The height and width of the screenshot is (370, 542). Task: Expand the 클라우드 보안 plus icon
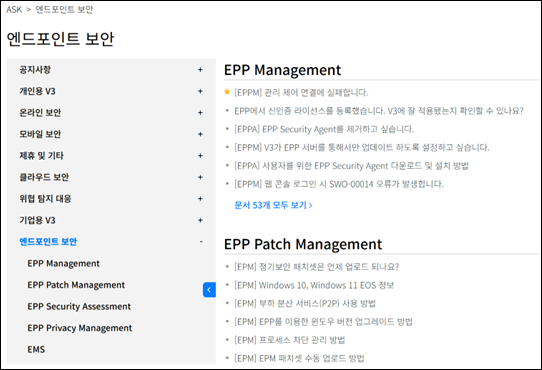[200, 177]
